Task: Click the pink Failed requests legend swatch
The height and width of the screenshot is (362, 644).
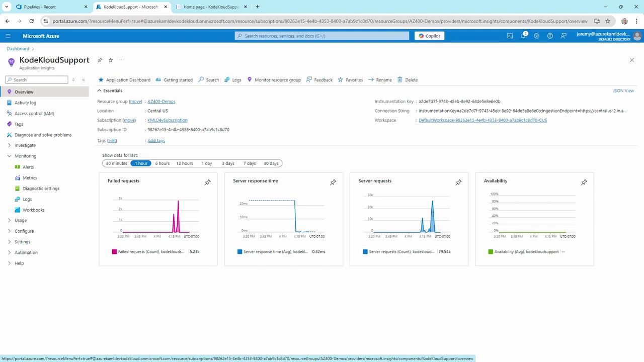Action: [114, 251]
